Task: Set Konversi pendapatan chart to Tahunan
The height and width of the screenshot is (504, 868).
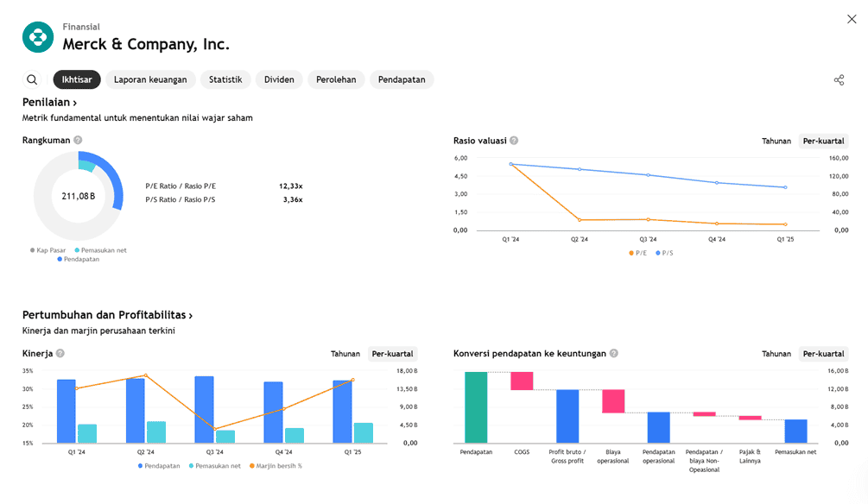Action: coord(776,354)
